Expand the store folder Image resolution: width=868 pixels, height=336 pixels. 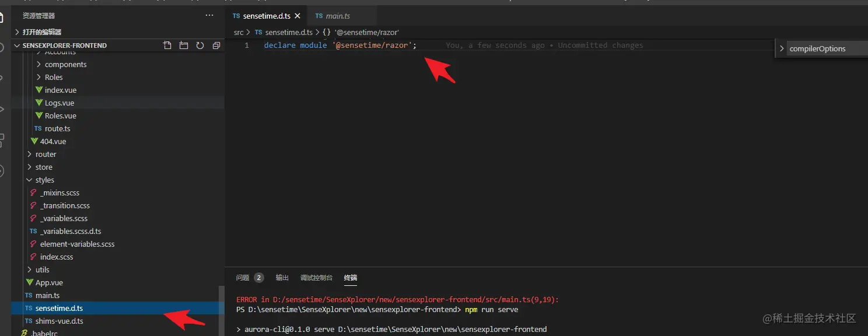(x=118, y=167)
